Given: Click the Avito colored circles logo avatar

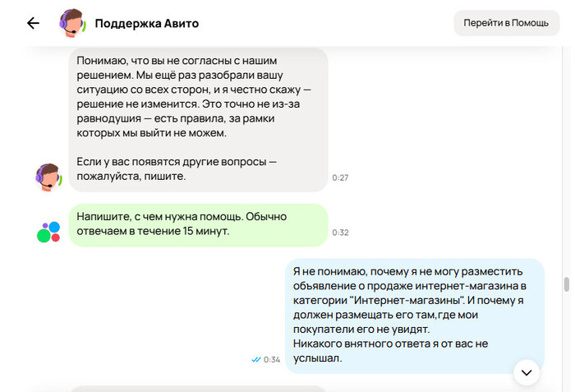Looking at the screenshot, I should click(x=49, y=232).
